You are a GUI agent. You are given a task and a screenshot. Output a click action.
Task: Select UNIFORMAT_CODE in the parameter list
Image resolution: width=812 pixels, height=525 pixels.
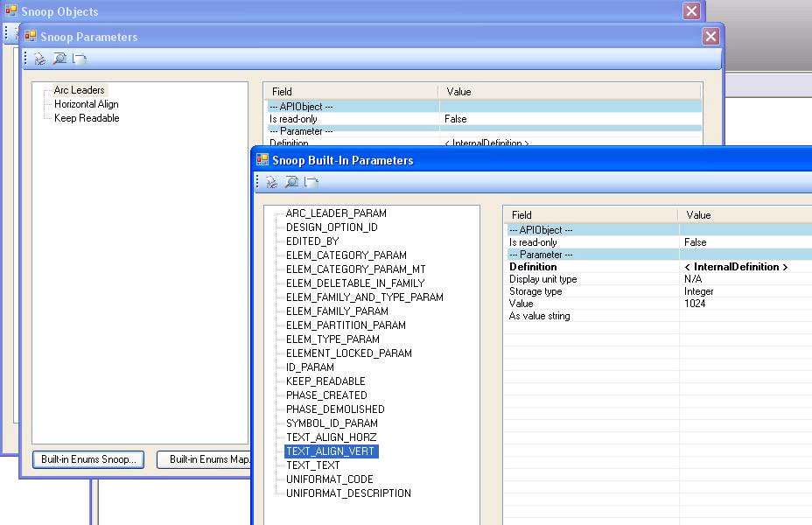pyautogui.click(x=330, y=479)
